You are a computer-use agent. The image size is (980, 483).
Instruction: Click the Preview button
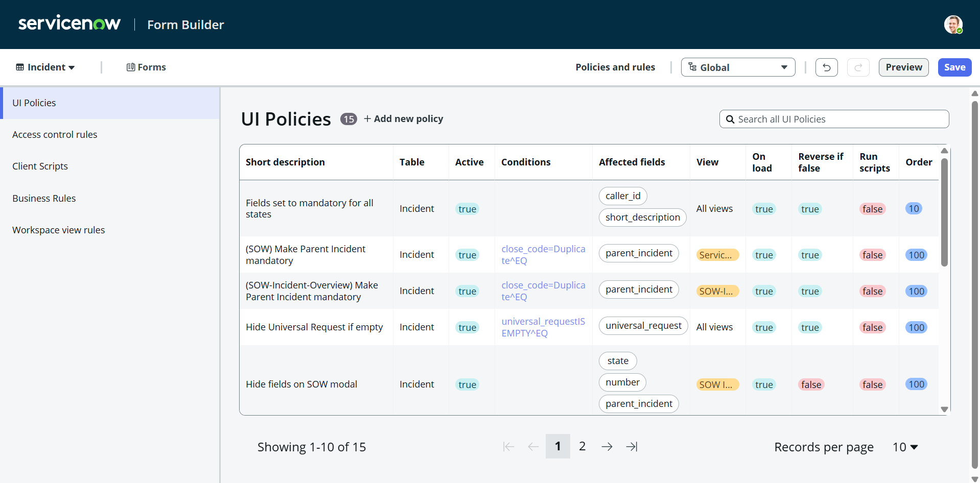point(903,67)
